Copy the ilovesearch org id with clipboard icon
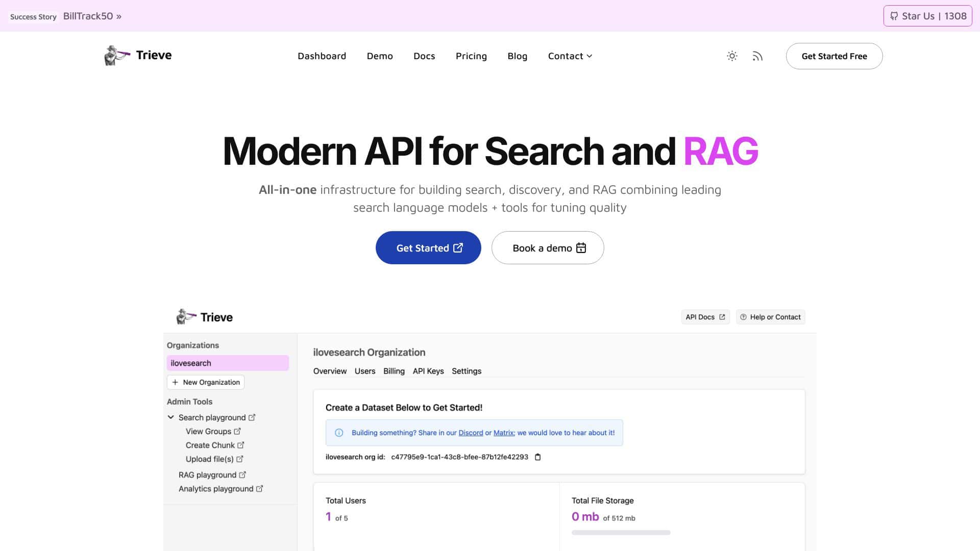980x551 pixels. (x=538, y=457)
